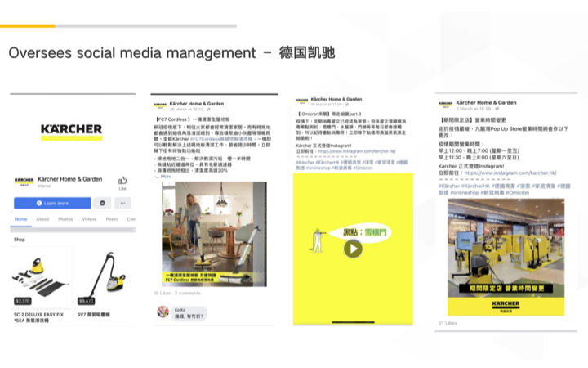
Task: Open the Posts tab
Action: pyautogui.click(x=111, y=219)
